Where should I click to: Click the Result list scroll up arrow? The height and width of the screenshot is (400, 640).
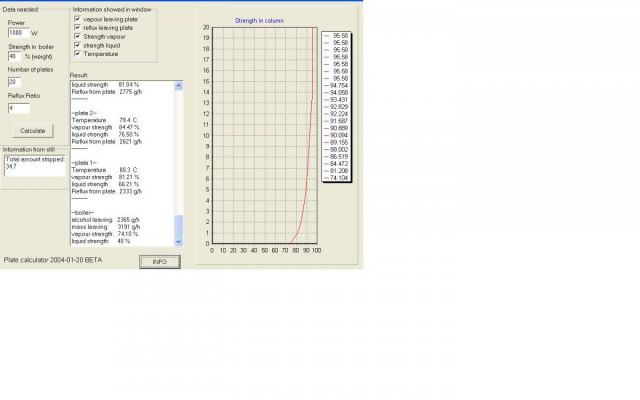click(x=180, y=86)
